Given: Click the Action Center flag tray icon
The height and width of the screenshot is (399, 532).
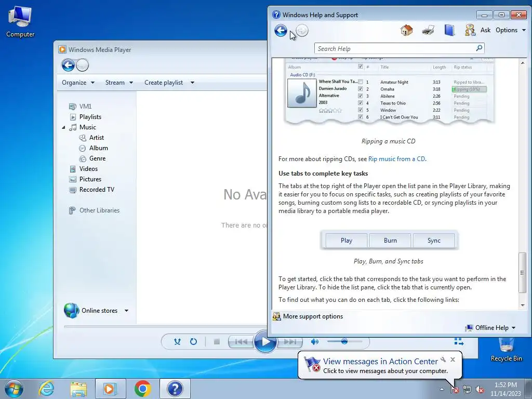Looking at the screenshot, I should pos(455,390).
